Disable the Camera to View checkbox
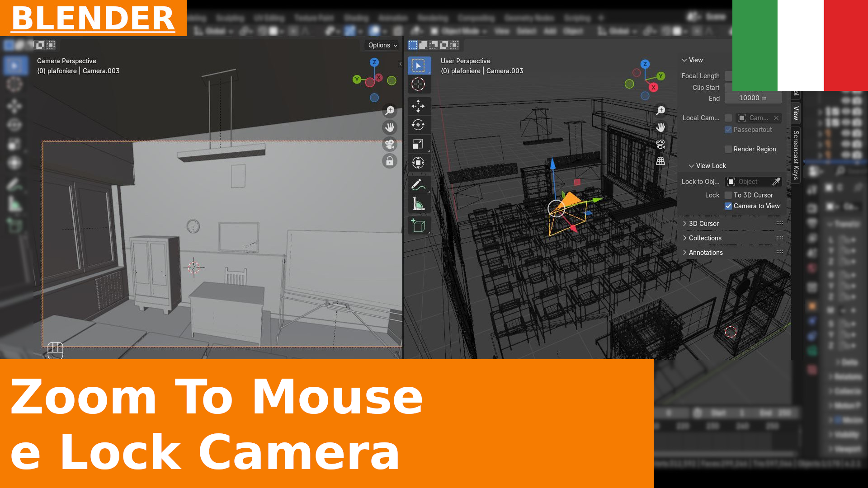Image resolution: width=868 pixels, height=488 pixels. 728,206
